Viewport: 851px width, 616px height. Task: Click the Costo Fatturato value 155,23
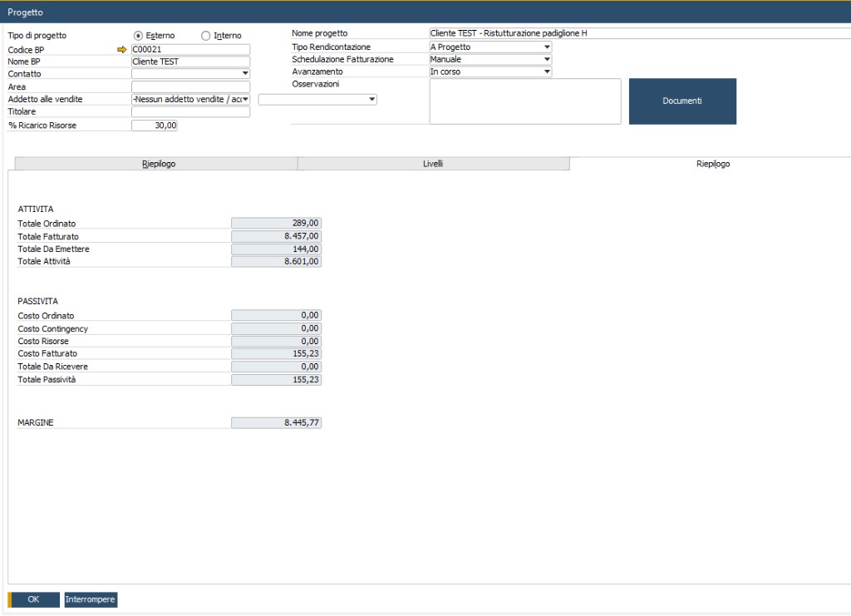[x=276, y=354]
